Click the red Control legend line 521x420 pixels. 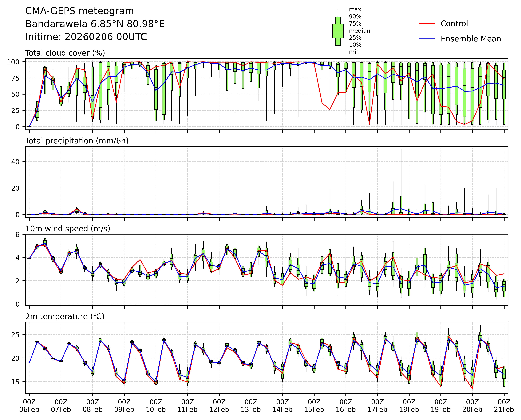point(427,24)
